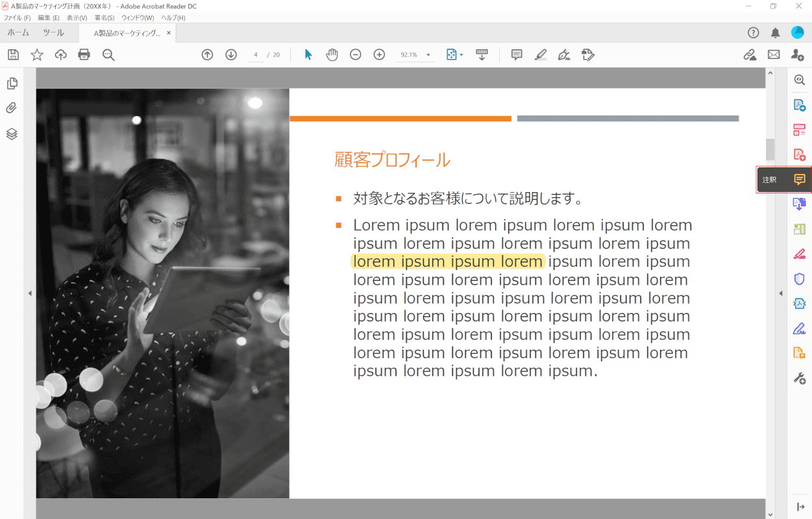Open the Send for comments tool

click(800, 353)
